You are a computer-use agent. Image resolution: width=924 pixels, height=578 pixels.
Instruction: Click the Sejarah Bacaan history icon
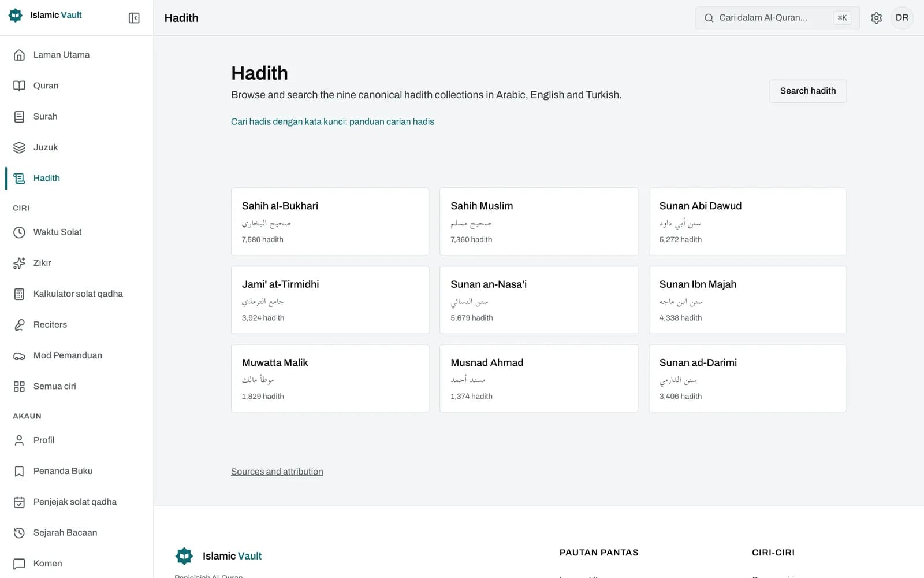(19, 533)
